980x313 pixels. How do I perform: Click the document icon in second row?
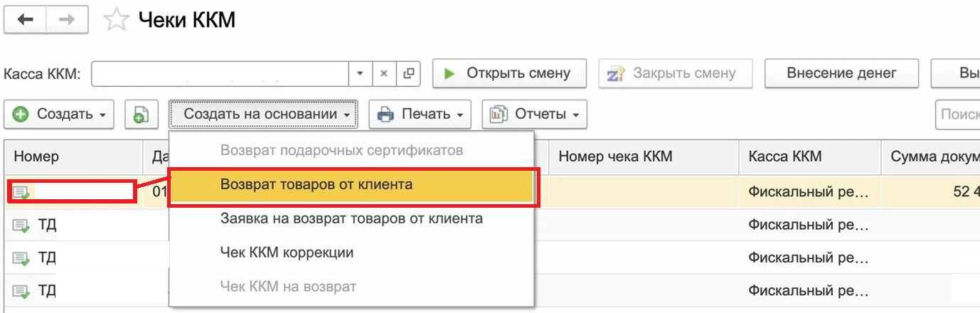(x=21, y=226)
